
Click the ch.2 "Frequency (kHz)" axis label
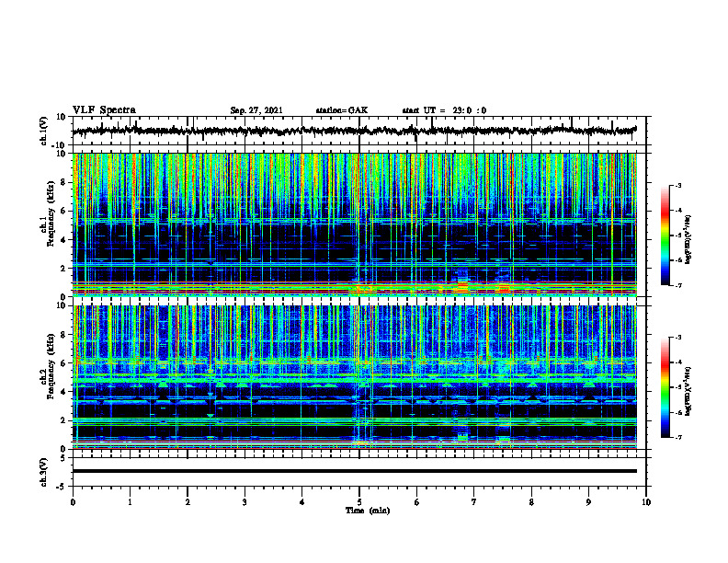point(51,366)
